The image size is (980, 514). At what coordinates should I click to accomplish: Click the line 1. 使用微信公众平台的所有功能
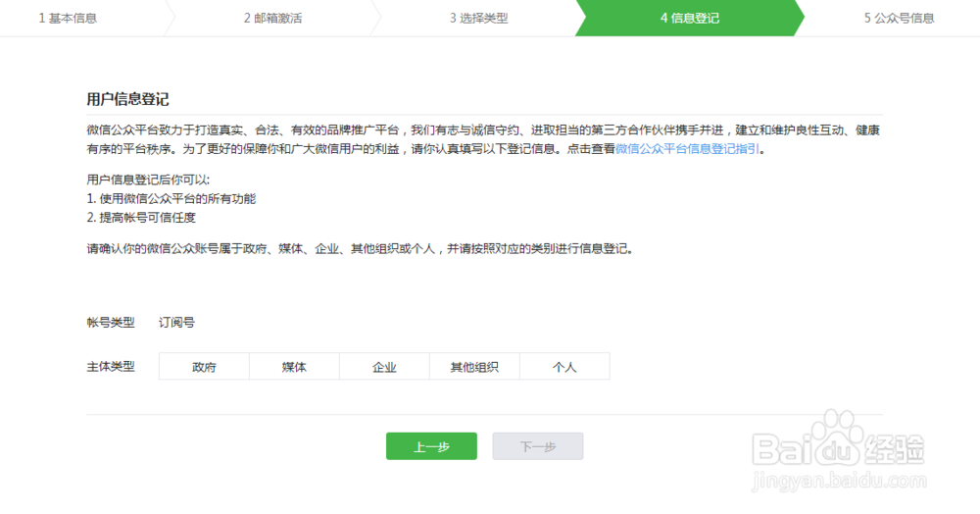point(171,199)
